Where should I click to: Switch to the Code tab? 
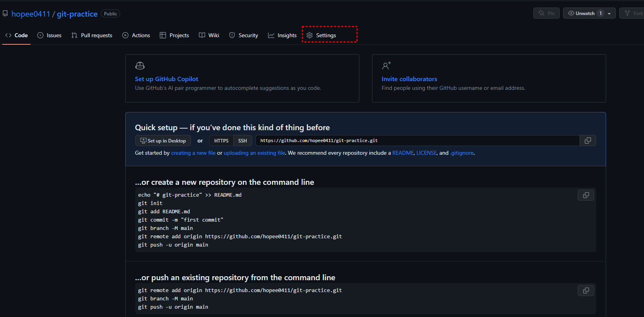[x=17, y=35]
